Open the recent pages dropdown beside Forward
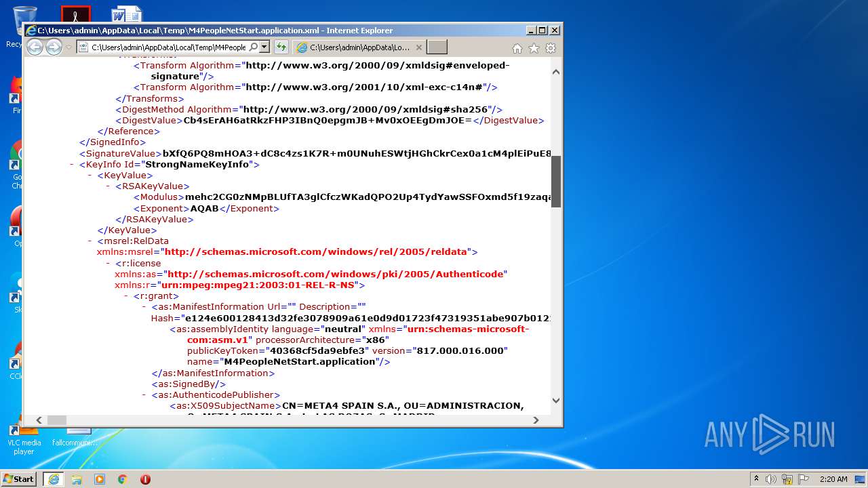This screenshot has width=868, height=488. coord(68,47)
